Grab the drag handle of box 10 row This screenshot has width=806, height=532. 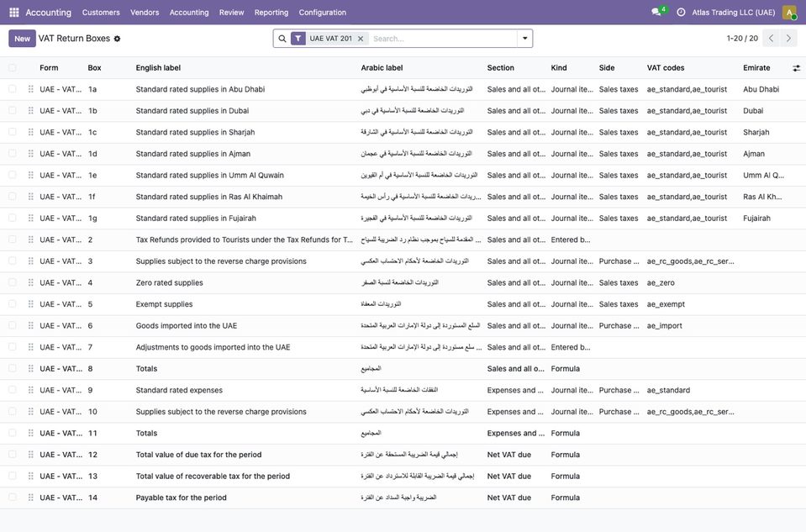(x=31, y=412)
